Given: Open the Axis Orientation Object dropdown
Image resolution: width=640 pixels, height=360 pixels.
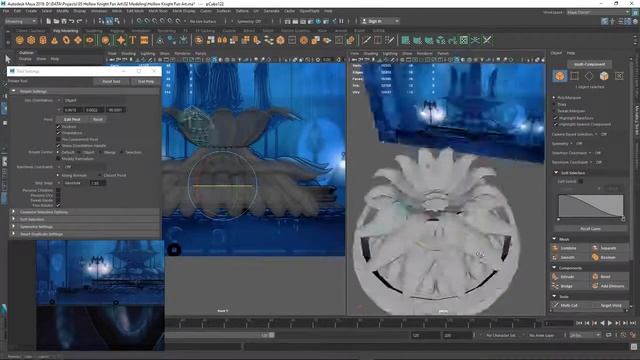Looking at the screenshot, I should (94, 100).
